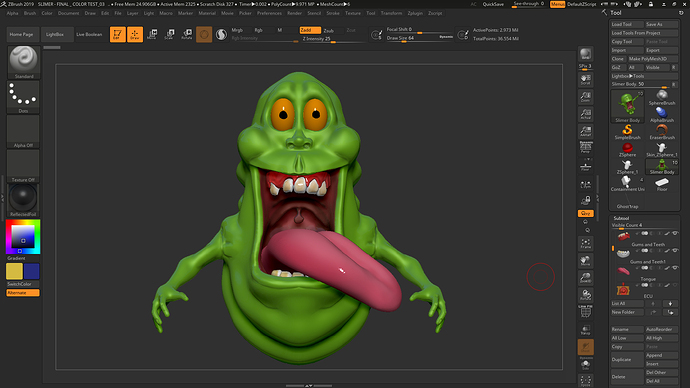Screen dimensions: 690x388
Task: Pick a color in the color picker square
Action: tap(23, 237)
